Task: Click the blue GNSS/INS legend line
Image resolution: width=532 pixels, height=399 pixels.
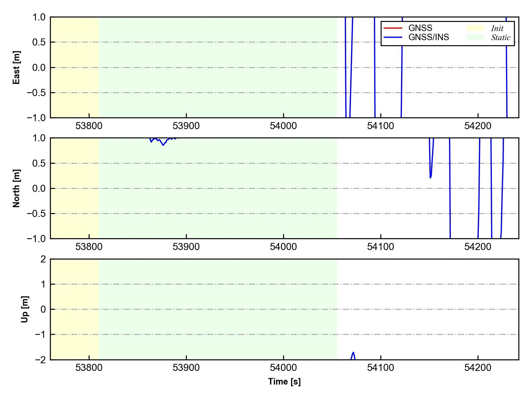Action: click(x=393, y=37)
